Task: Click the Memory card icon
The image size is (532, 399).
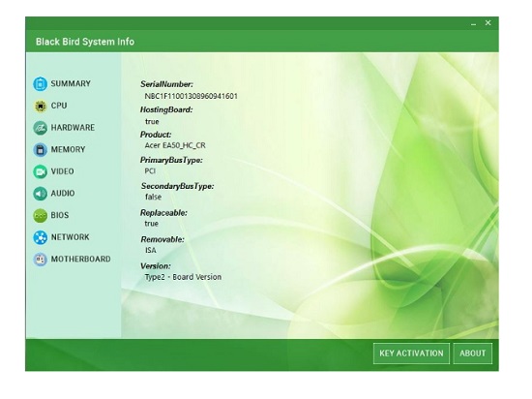Action: click(40, 150)
